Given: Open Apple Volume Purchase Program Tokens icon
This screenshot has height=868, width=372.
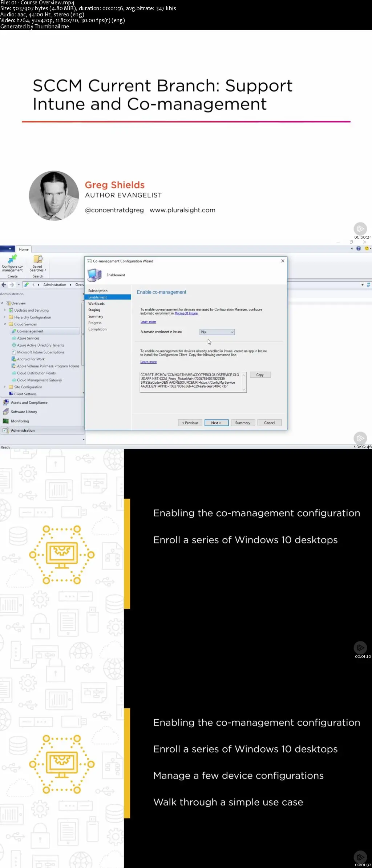Looking at the screenshot, I should pos(14,366).
